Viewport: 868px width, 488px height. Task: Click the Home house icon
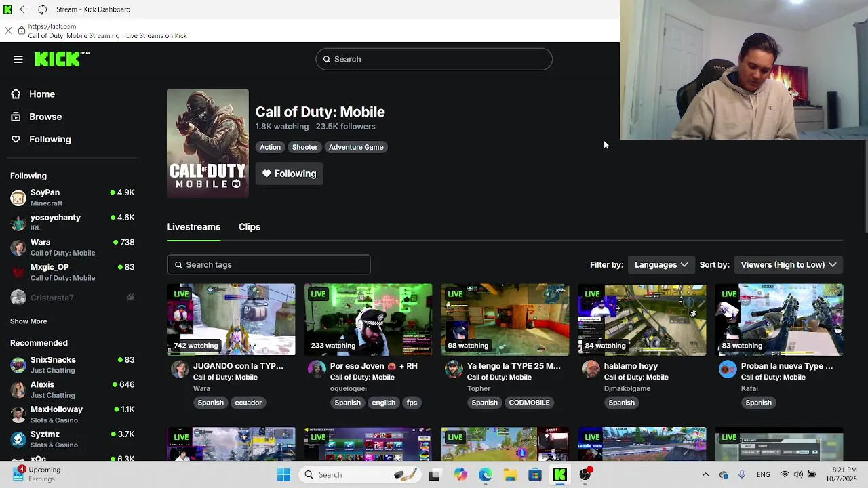point(16,94)
